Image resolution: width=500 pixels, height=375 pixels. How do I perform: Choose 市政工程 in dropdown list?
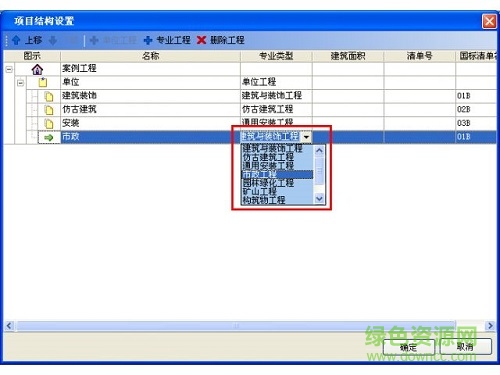tap(277, 174)
